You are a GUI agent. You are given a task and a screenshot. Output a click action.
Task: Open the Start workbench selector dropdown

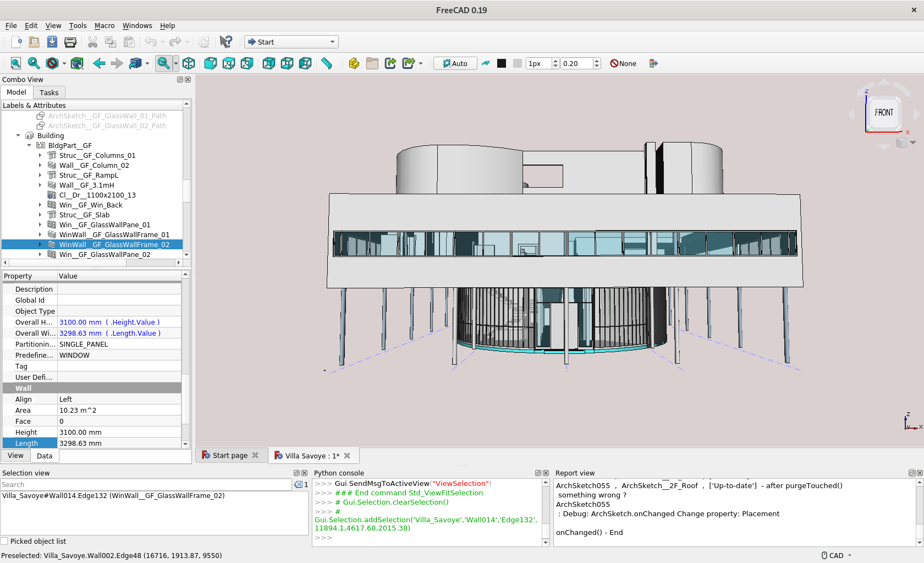click(291, 42)
